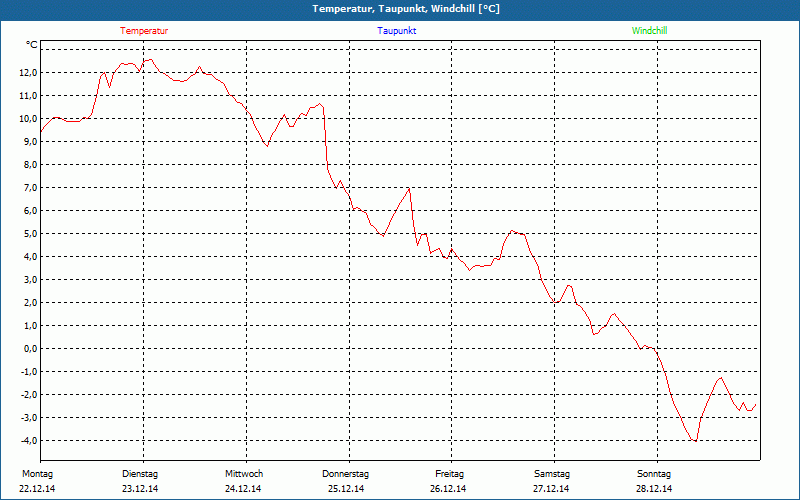Click the 1,0 y-axis value

pos(30,325)
